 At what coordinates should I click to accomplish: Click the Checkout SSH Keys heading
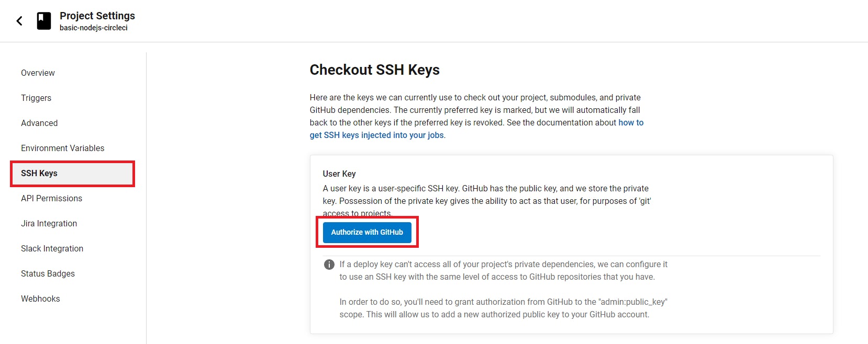point(375,70)
